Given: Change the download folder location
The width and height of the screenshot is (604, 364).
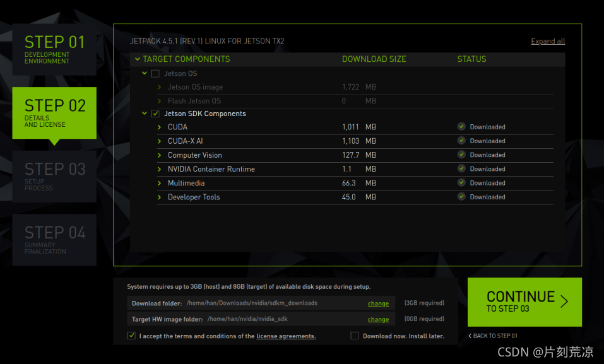Looking at the screenshot, I should 378,303.
